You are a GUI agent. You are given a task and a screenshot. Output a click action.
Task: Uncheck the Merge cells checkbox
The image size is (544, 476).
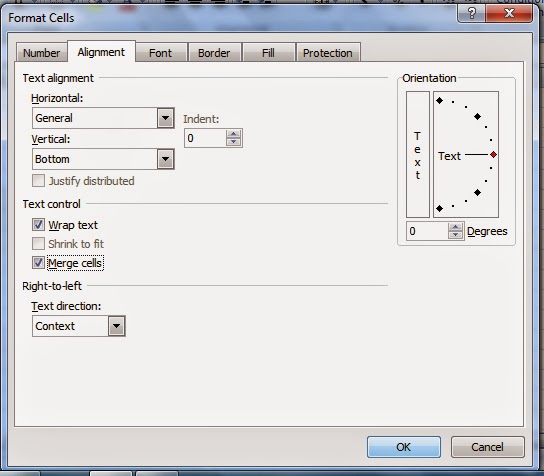pyautogui.click(x=38, y=263)
